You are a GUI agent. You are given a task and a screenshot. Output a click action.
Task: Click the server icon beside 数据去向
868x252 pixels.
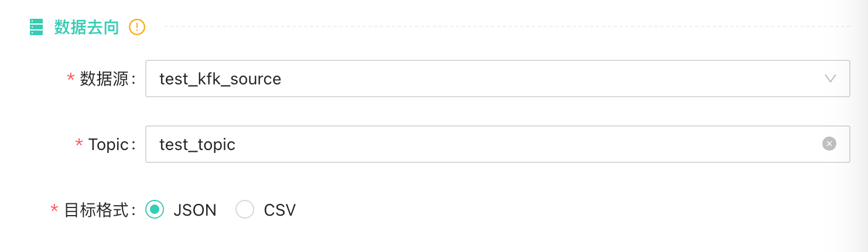(36, 27)
